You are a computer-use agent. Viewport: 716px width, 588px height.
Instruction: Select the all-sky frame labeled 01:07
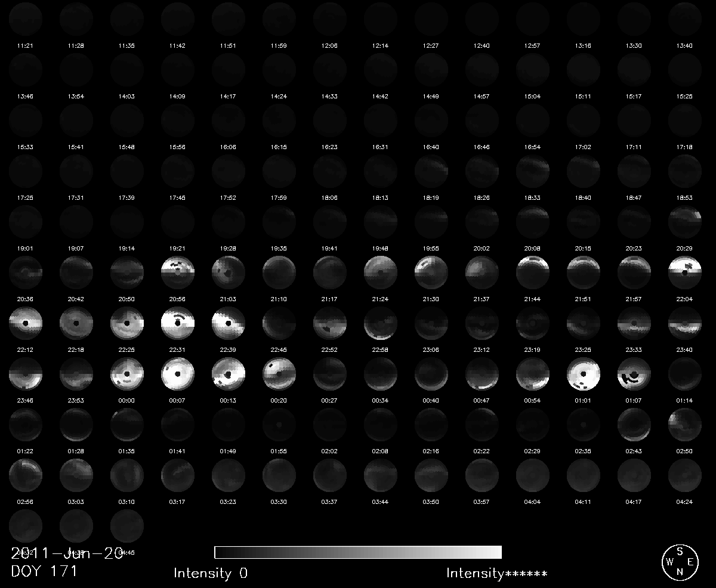pyautogui.click(x=634, y=373)
